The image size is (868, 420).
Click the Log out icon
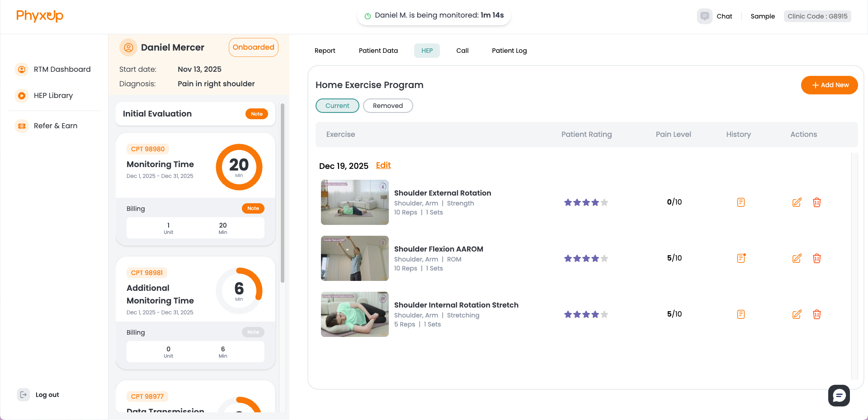(23, 394)
